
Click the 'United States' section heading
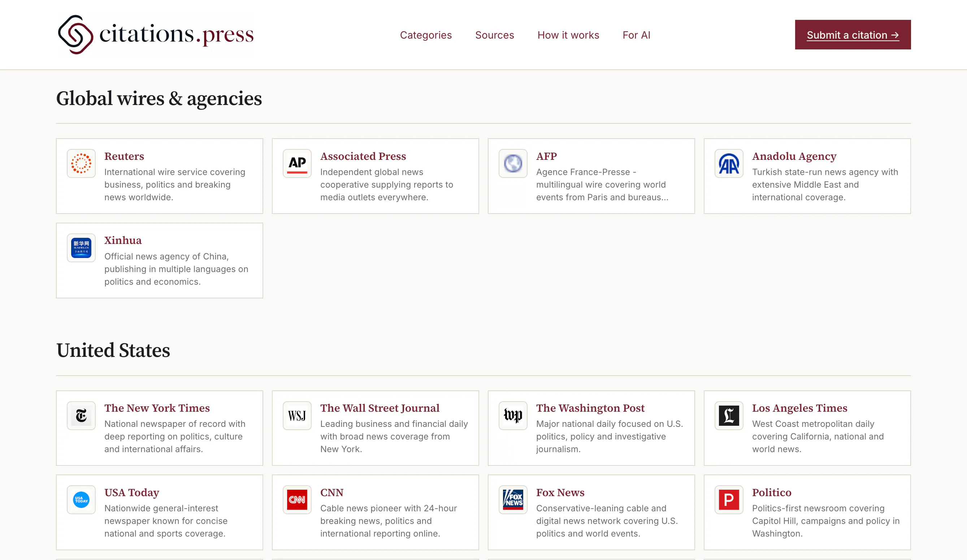[x=113, y=350]
